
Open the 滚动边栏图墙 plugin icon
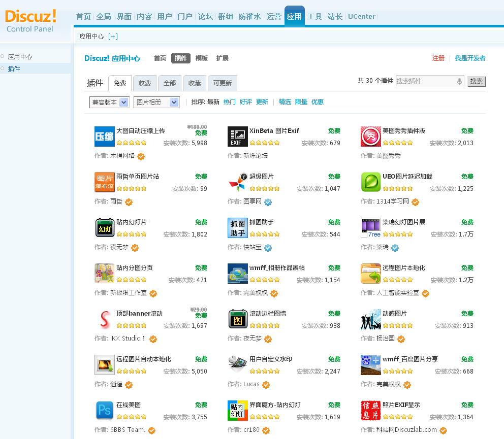click(238, 319)
